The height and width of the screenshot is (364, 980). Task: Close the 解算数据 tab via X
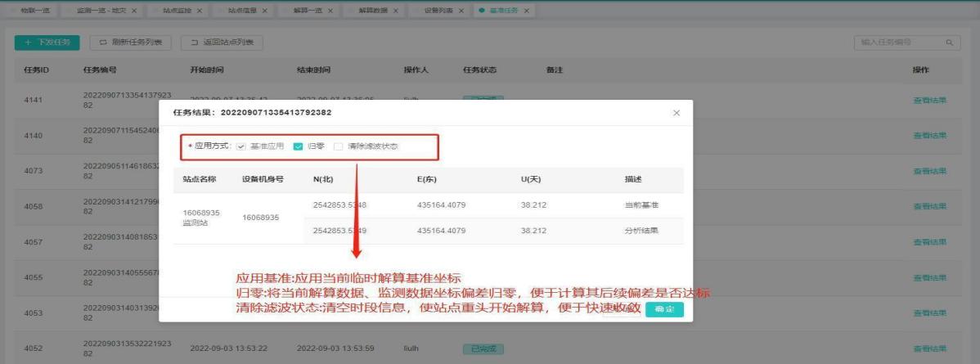point(395,11)
